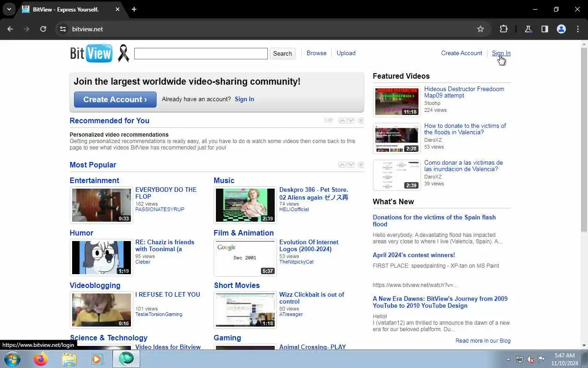Open the Entertainment category heading
This screenshot has width=588, height=368.
click(94, 180)
